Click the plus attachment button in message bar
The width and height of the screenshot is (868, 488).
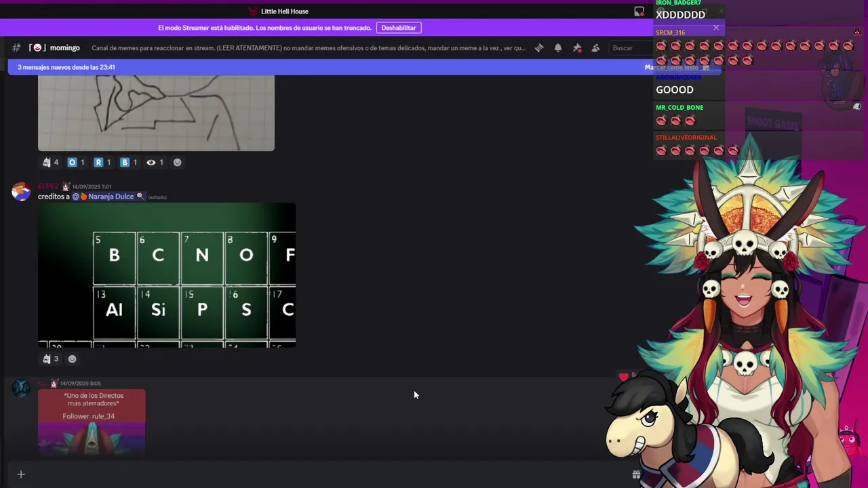[x=21, y=474]
